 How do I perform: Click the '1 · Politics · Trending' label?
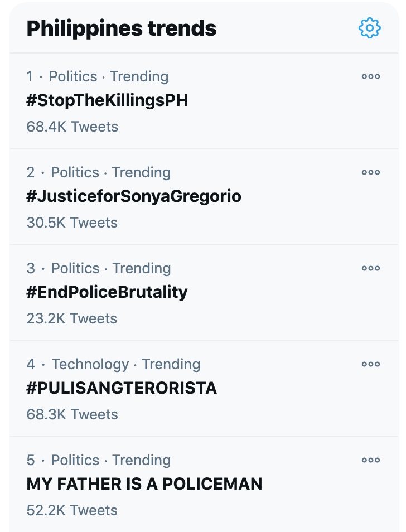pyautogui.click(x=98, y=77)
